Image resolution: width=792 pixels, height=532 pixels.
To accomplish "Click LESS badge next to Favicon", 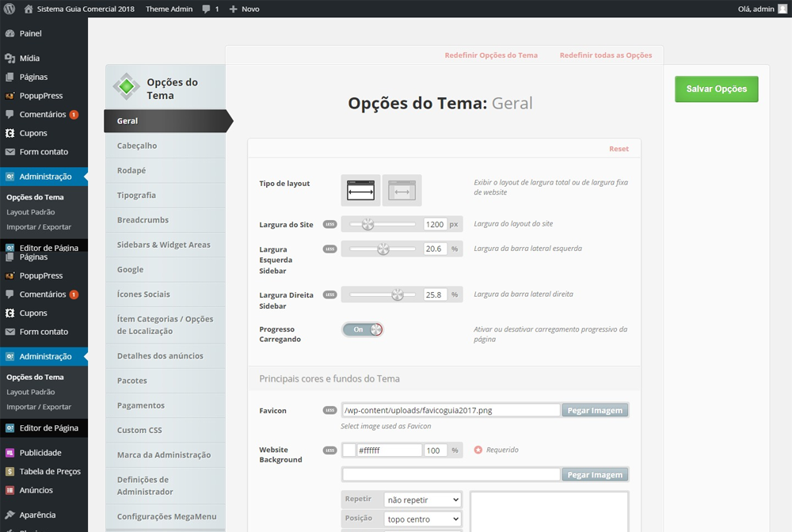I will 329,410.
